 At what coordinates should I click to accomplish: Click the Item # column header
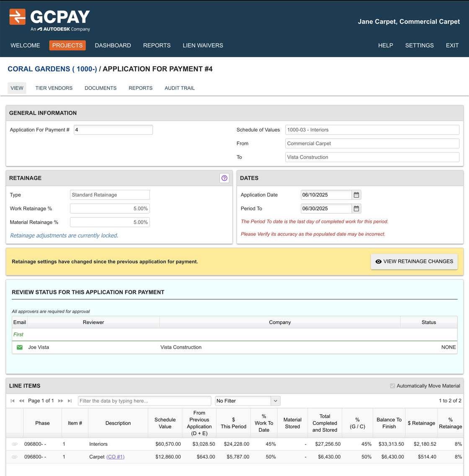click(x=75, y=423)
